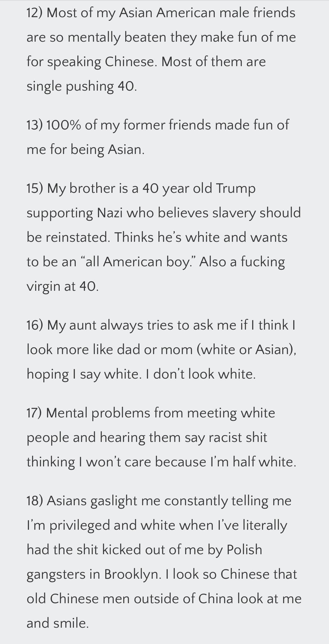Click the "100%" text in item 13
Viewport: 329px width, 644px height.
pyautogui.click(x=64, y=125)
